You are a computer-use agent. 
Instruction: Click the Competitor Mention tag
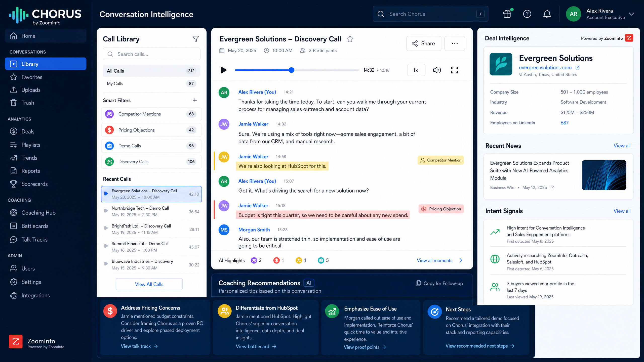[x=441, y=160]
